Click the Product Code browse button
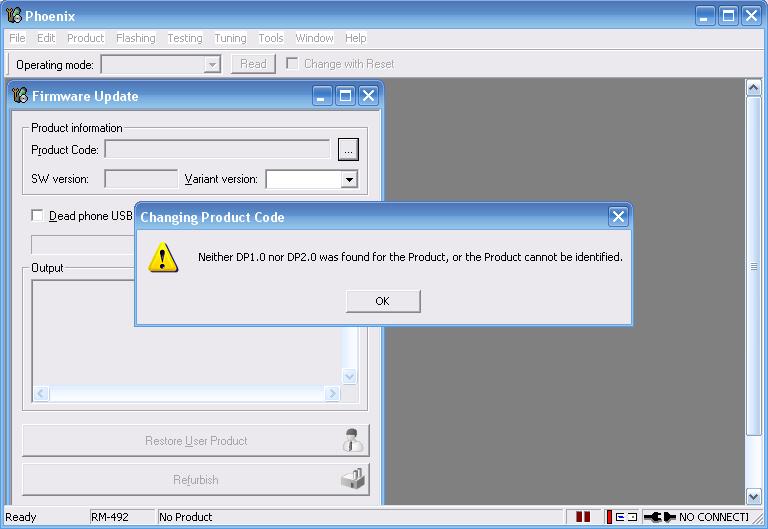Image resolution: width=768 pixels, height=529 pixels. (348, 149)
